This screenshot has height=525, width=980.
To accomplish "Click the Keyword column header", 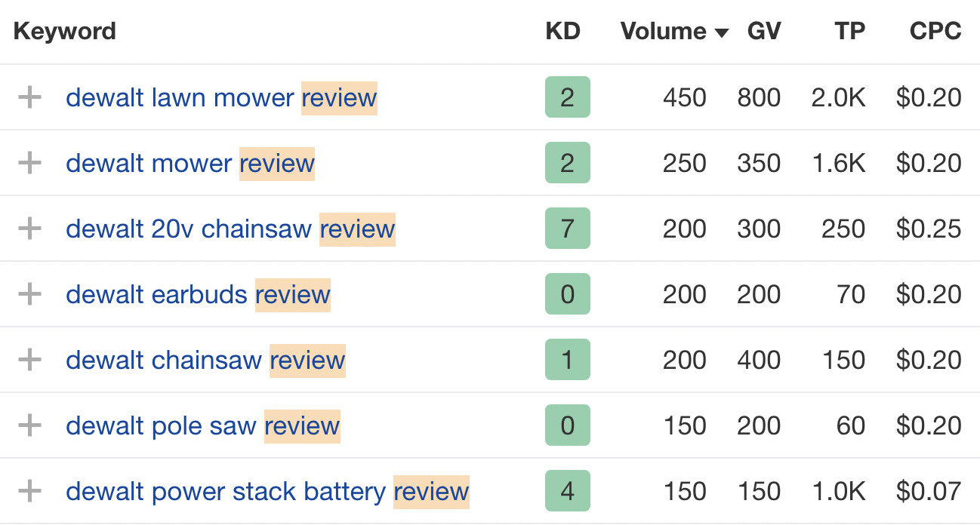I will click(x=64, y=32).
